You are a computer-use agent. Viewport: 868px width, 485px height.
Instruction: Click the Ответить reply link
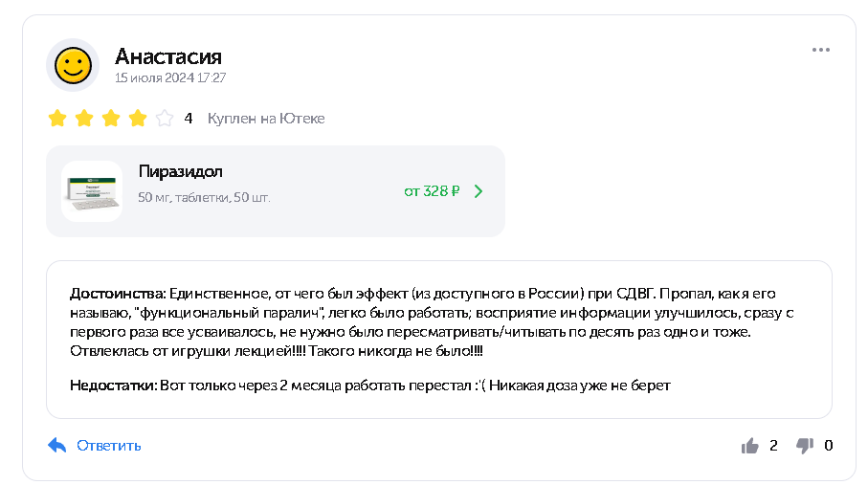tap(109, 445)
